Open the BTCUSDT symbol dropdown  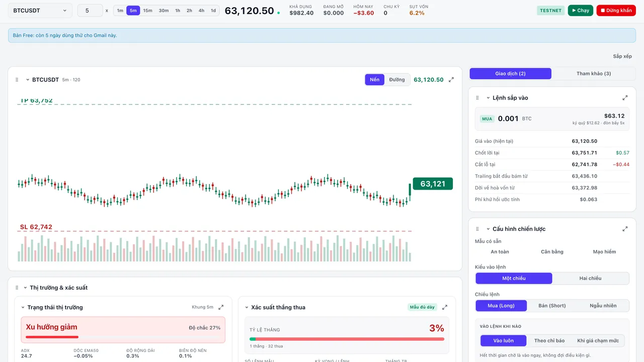40,11
